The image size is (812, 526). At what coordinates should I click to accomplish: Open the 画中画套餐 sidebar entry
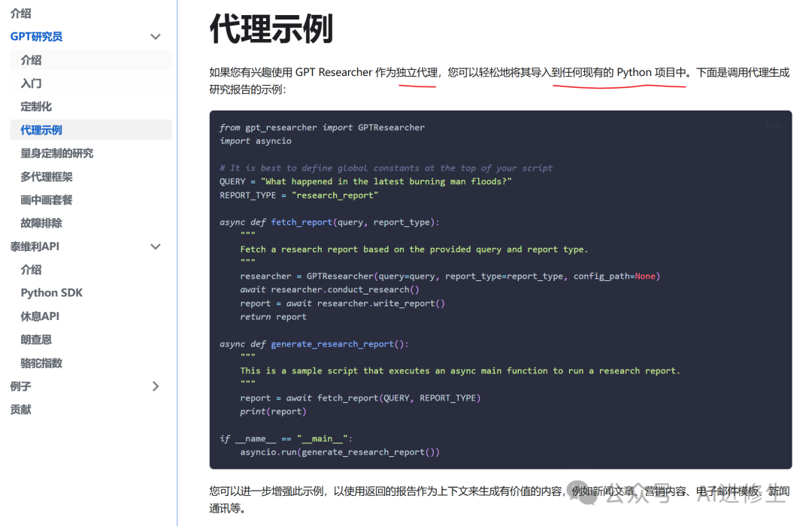point(47,200)
